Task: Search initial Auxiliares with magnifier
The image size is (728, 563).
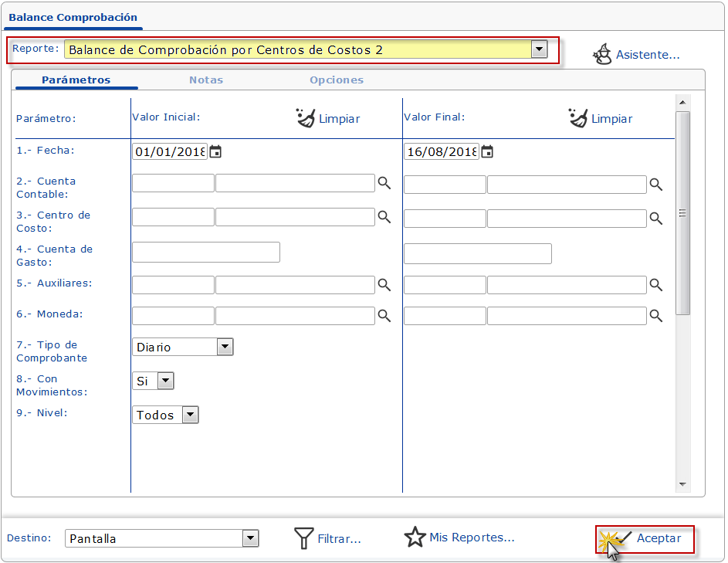Action: 384,285
